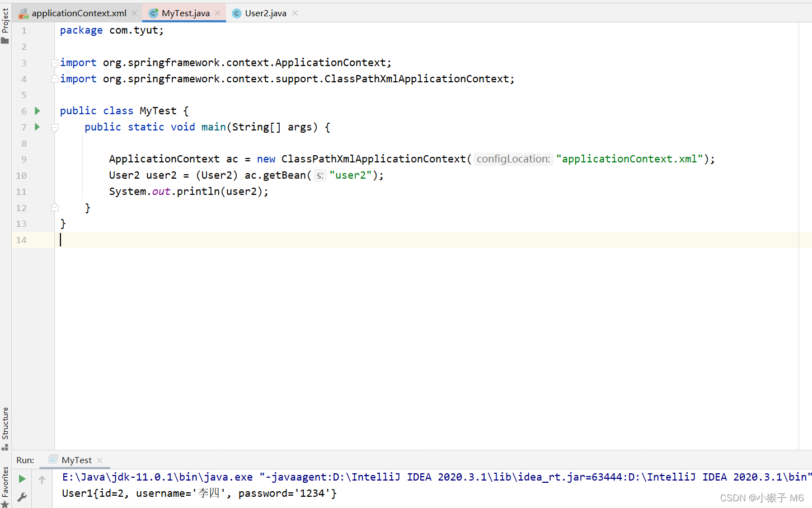
Task: Click the User1 output line in console
Action: click(199, 493)
